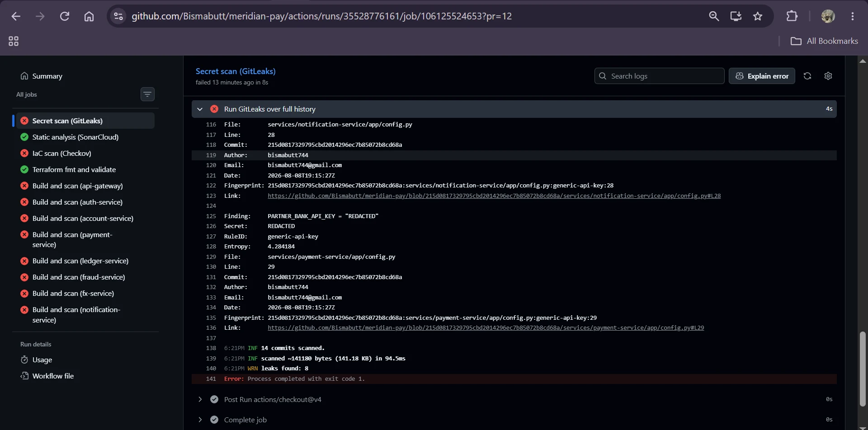
Task: Open the All jobs filter icon
Action: click(x=147, y=94)
